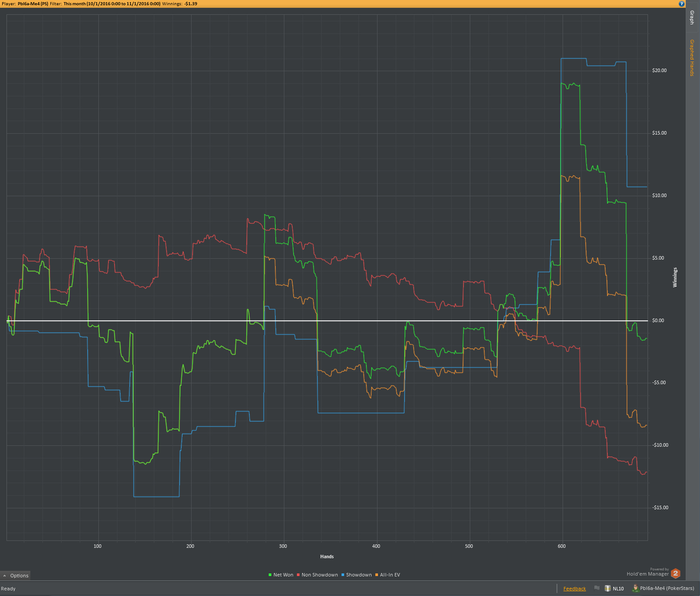Click the $5.00 axis label

point(658,258)
